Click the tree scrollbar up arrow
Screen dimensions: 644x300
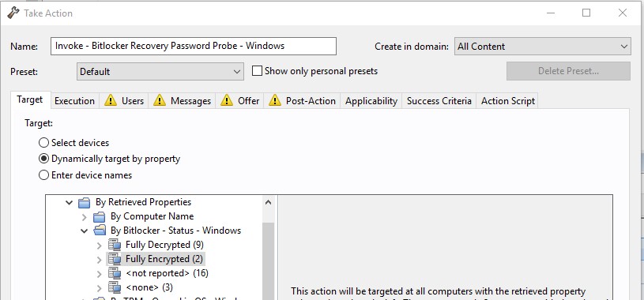tap(268, 202)
